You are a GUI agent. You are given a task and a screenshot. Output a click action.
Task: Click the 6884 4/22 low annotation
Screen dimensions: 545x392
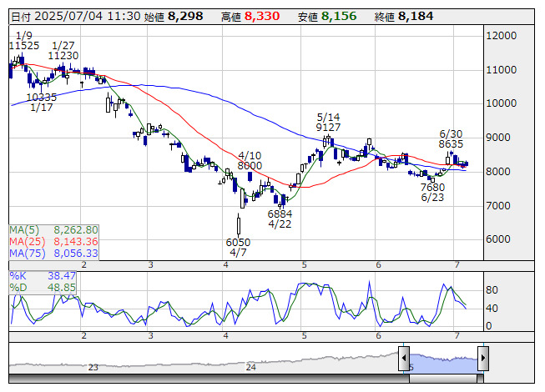click(x=280, y=219)
